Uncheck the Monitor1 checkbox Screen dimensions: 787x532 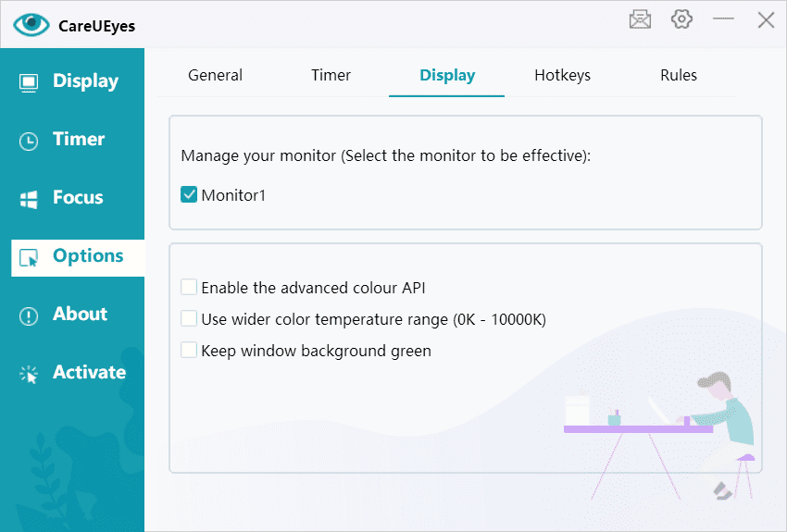(x=189, y=195)
